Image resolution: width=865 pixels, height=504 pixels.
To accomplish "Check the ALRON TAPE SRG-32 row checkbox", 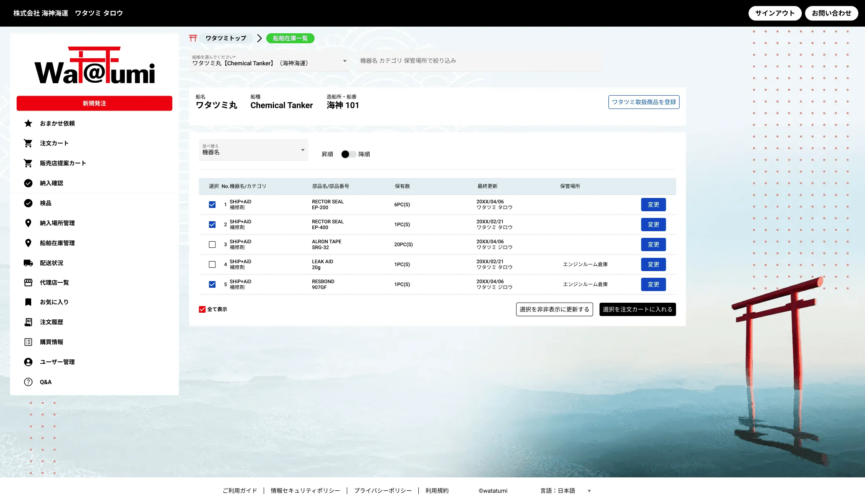I will point(212,245).
